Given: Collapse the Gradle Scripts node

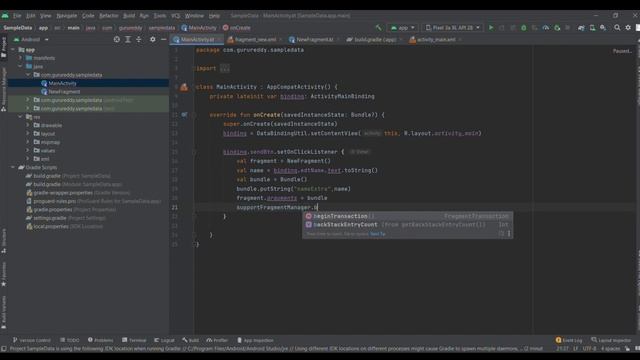Looking at the screenshot, I should [x=13, y=167].
